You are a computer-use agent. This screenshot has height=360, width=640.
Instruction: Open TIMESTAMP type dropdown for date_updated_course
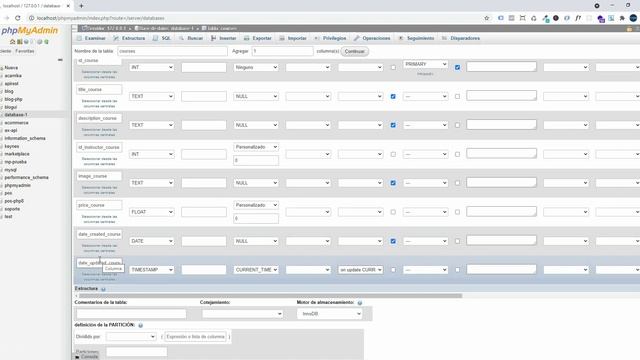point(151,270)
